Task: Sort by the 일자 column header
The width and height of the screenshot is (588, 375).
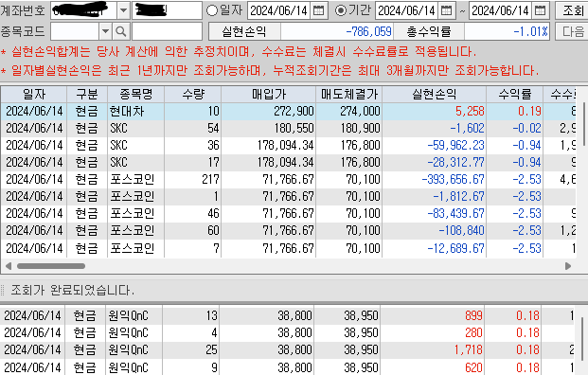Action: 34,94
